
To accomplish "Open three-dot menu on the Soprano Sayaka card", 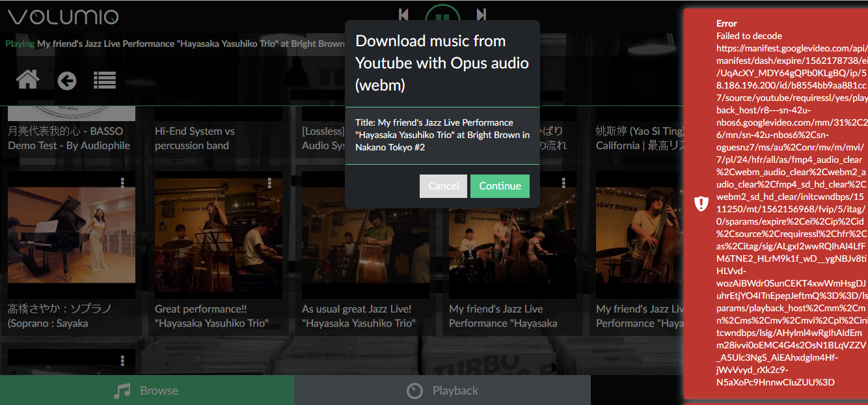I will click(122, 182).
